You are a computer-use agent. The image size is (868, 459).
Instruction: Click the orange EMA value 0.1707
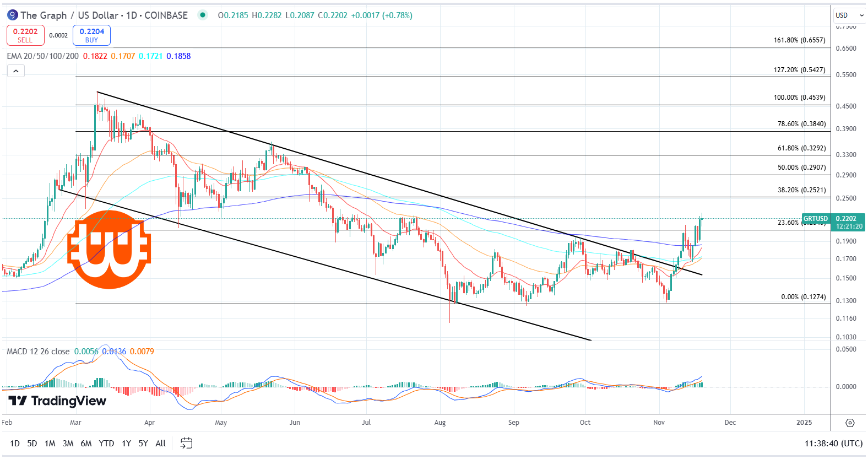click(123, 56)
